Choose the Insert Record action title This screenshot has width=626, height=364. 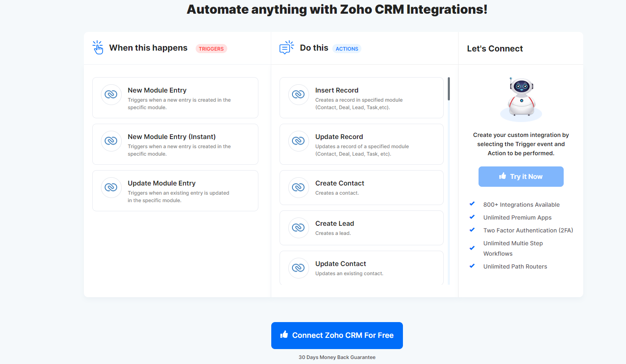click(337, 90)
